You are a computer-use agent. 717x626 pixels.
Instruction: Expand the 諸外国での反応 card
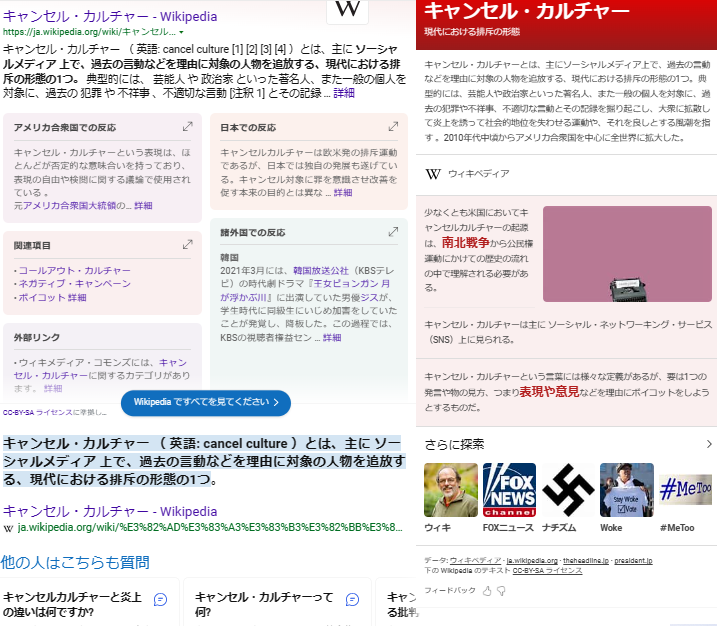pos(393,232)
